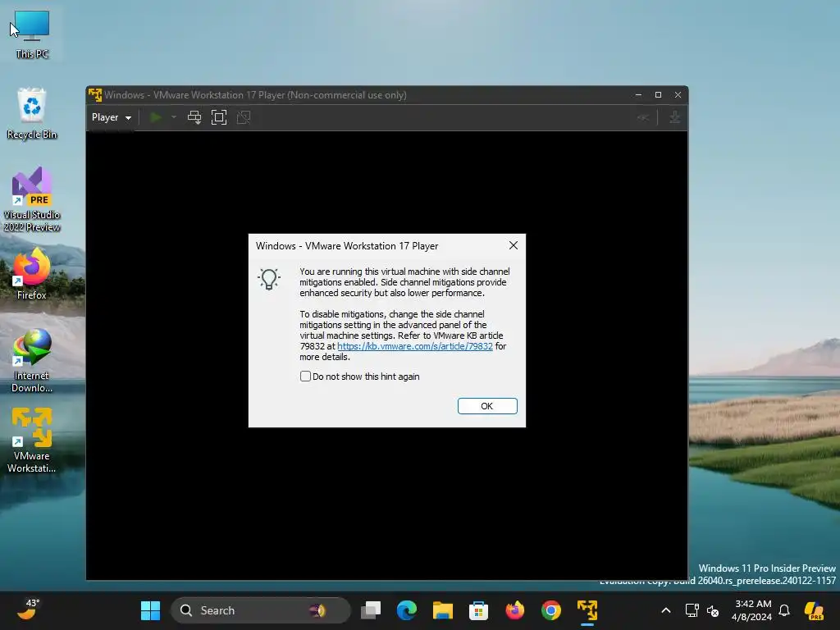The width and height of the screenshot is (840, 630).
Task: Select the Recycle Bin desktop icon
Action: 32,113
